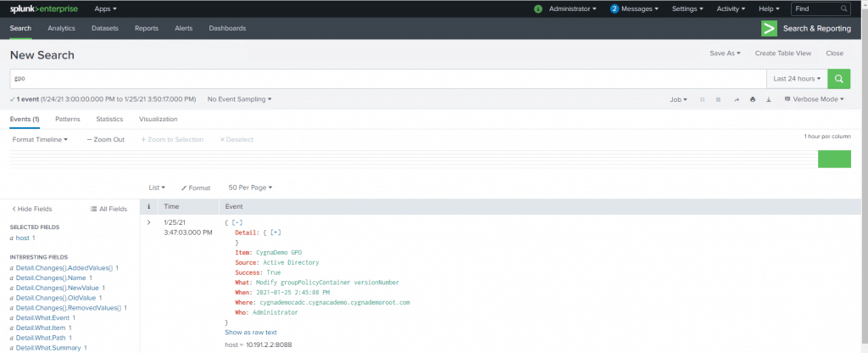868x353 pixels.
Task: Print the search results
Action: pos(753,99)
